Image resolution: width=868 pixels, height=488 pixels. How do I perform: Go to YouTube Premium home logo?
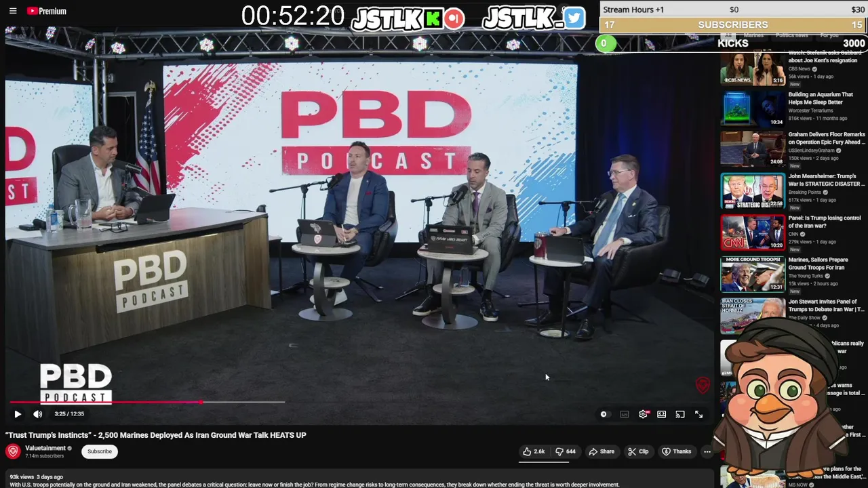47,11
